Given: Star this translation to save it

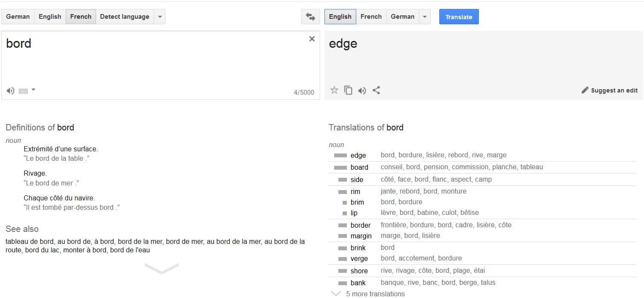Looking at the screenshot, I should coord(334,90).
